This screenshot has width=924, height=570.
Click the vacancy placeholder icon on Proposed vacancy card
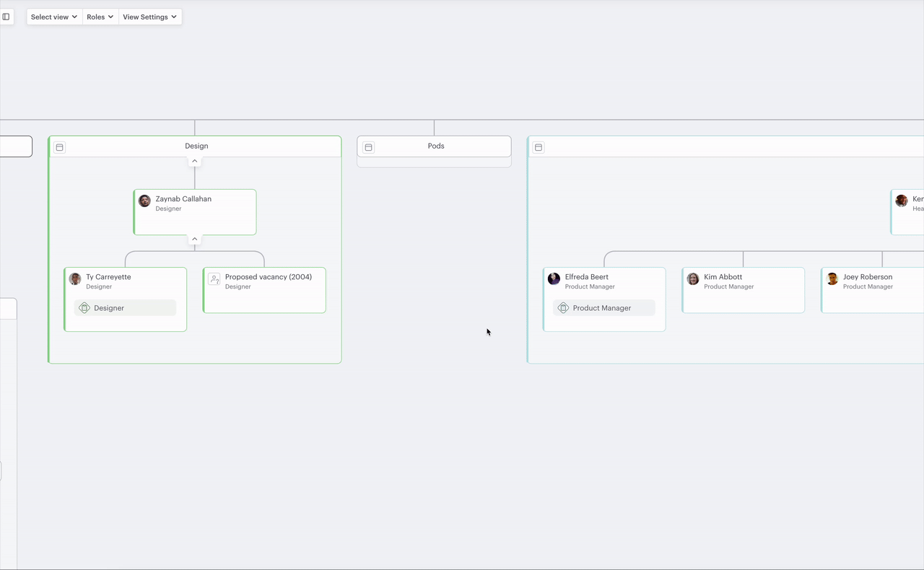pyautogui.click(x=214, y=279)
